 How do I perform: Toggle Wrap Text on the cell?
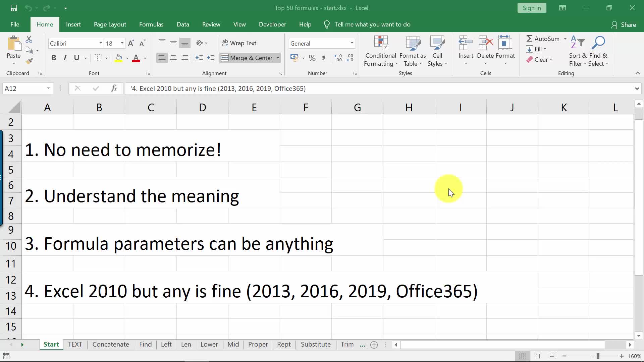click(x=239, y=43)
